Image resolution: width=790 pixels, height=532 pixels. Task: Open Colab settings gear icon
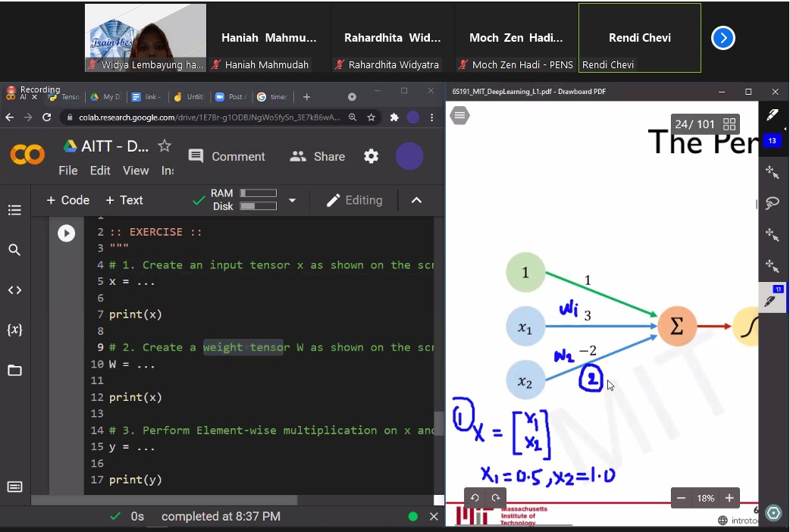click(371, 156)
